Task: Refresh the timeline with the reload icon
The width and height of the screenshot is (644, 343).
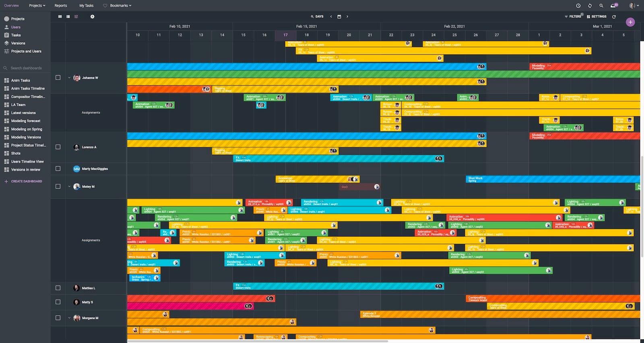Action: pyautogui.click(x=614, y=16)
